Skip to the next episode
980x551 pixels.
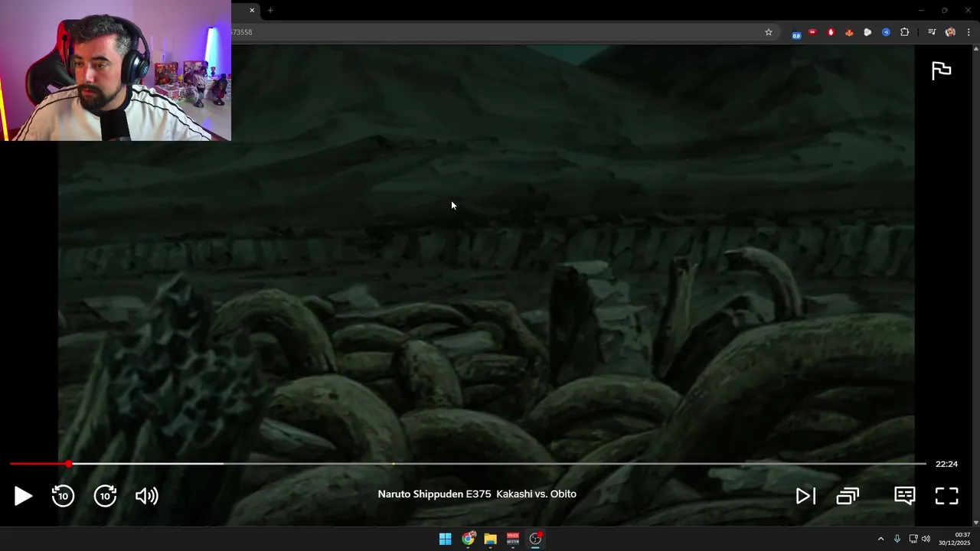tap(805, 496)
